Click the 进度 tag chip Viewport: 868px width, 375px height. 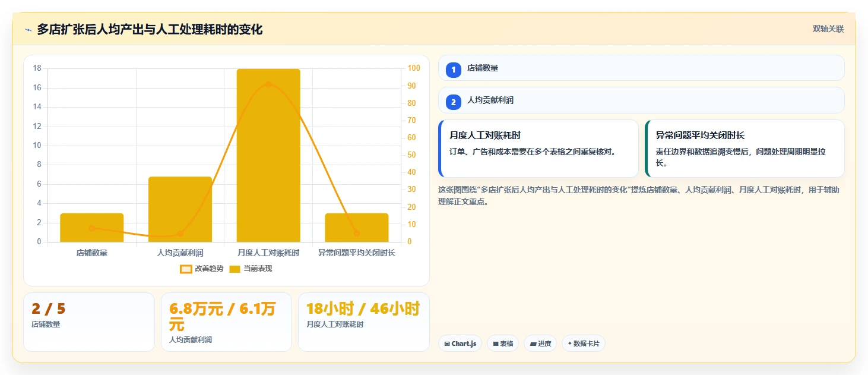tap(540, 344)
